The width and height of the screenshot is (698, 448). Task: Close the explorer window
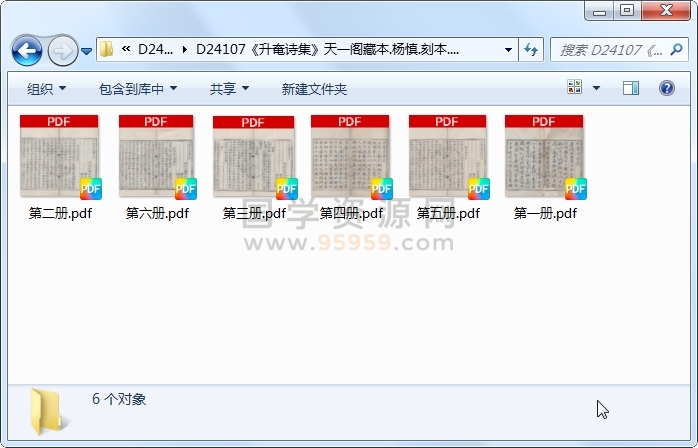(666, 11)
